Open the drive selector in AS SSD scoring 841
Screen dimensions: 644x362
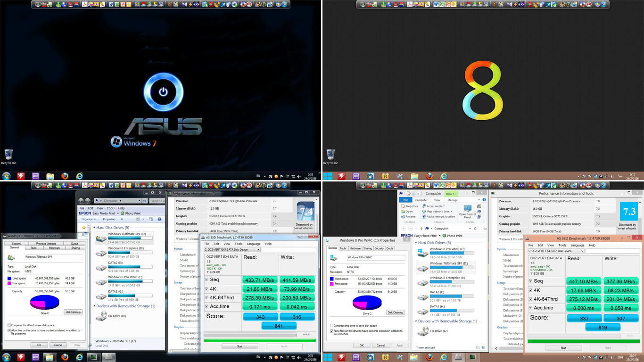point(232,250)
